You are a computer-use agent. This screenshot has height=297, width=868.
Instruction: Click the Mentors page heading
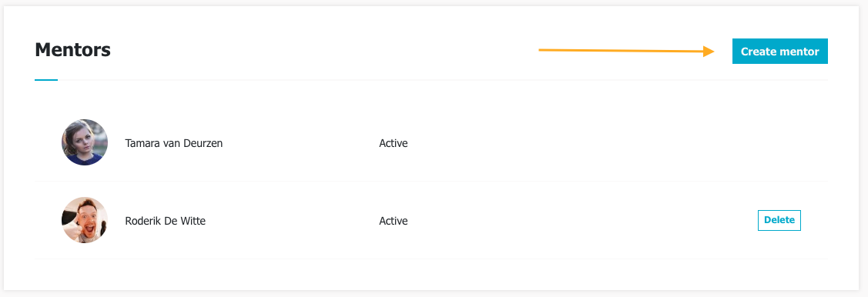pos(72,50)
